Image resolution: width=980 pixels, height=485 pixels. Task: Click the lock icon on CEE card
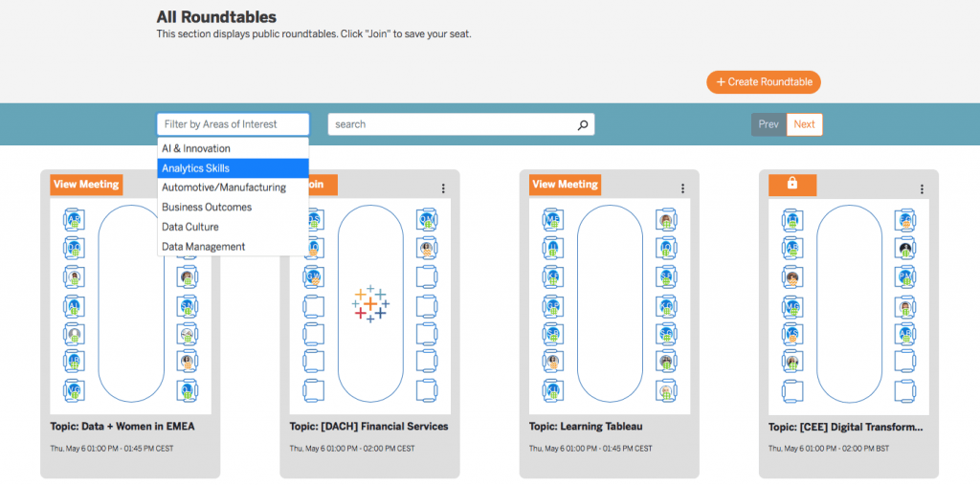(x=792, y=184)
